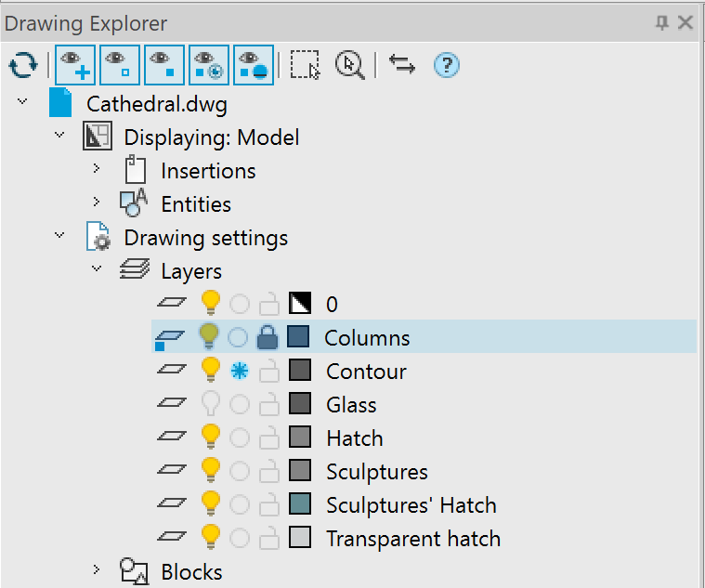The width and height of the screenshot is (705, 588).
Task: Click the refresh icon in the toolbar
Action: (22, 65)
